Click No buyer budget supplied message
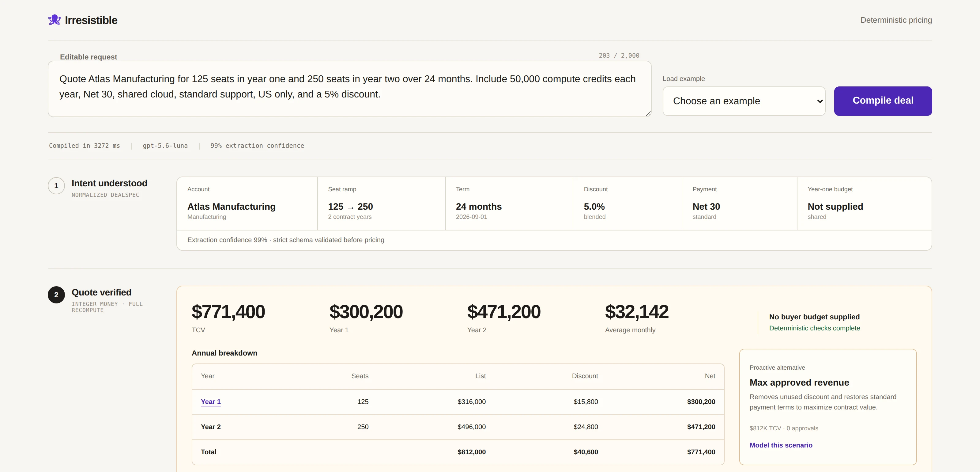The height and width of the screenshot is (472, 980). click(x=814, y=317)
